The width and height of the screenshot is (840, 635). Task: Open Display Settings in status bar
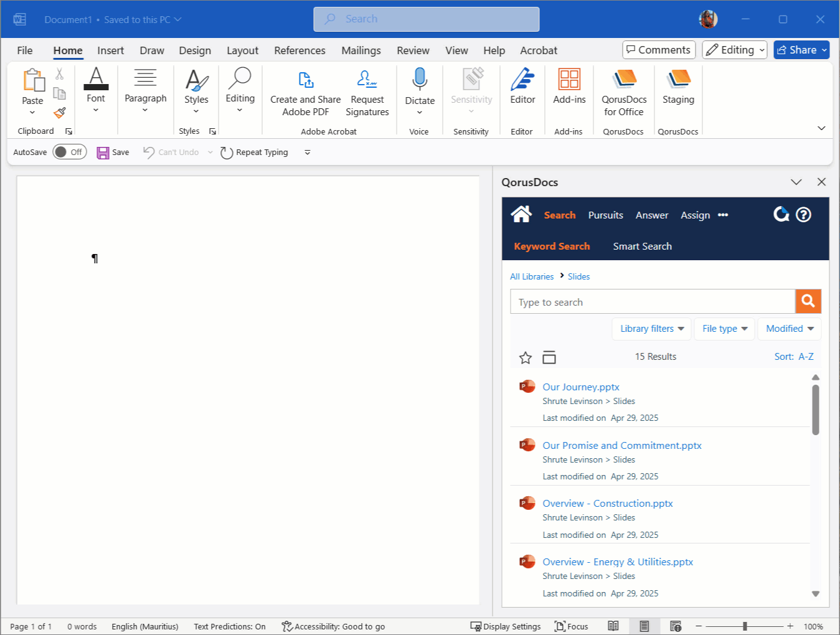[x=506, y=626]
